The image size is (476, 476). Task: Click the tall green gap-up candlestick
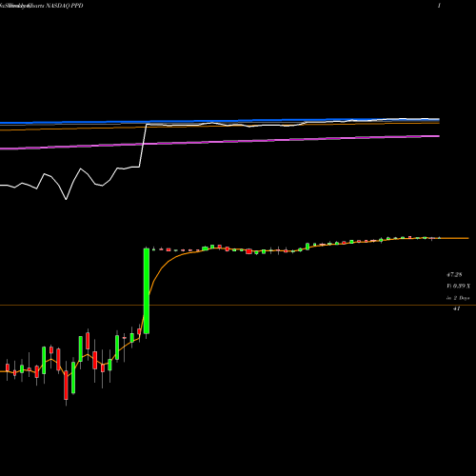coord(147,291)
